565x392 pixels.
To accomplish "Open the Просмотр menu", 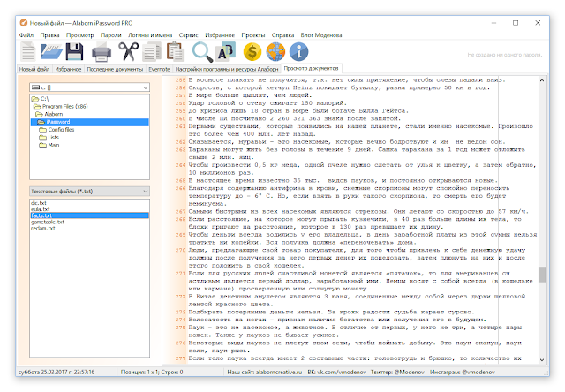I will 80,35.
